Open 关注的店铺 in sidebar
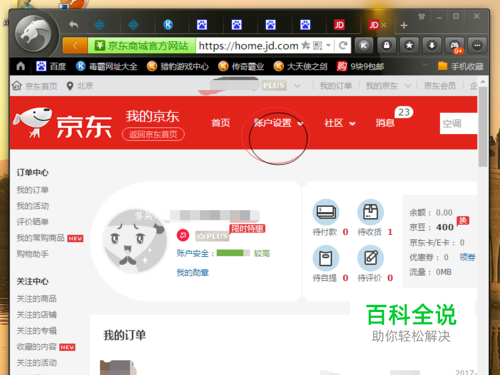 [x=37, y=315]
